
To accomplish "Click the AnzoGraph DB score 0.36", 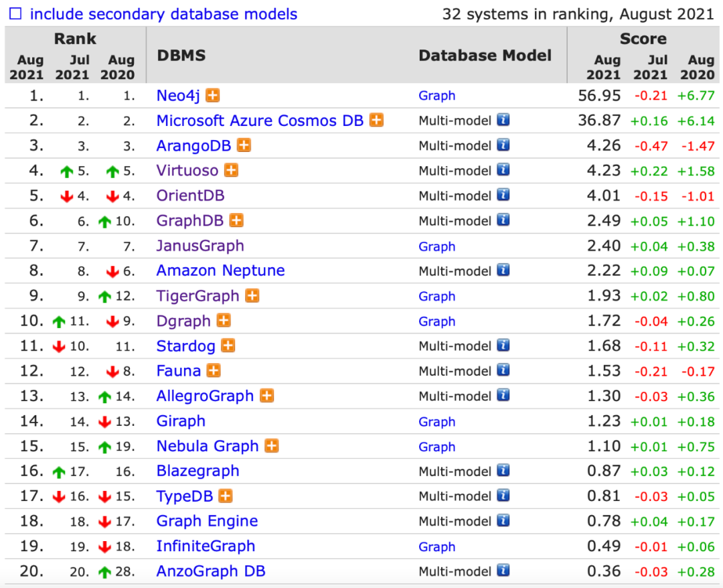I will click(604, 571).
